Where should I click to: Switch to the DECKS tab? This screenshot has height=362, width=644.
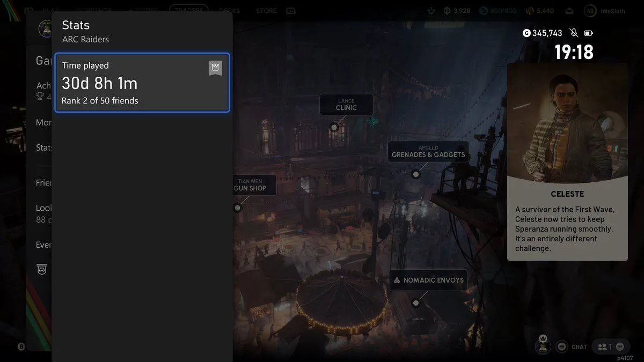230,11
